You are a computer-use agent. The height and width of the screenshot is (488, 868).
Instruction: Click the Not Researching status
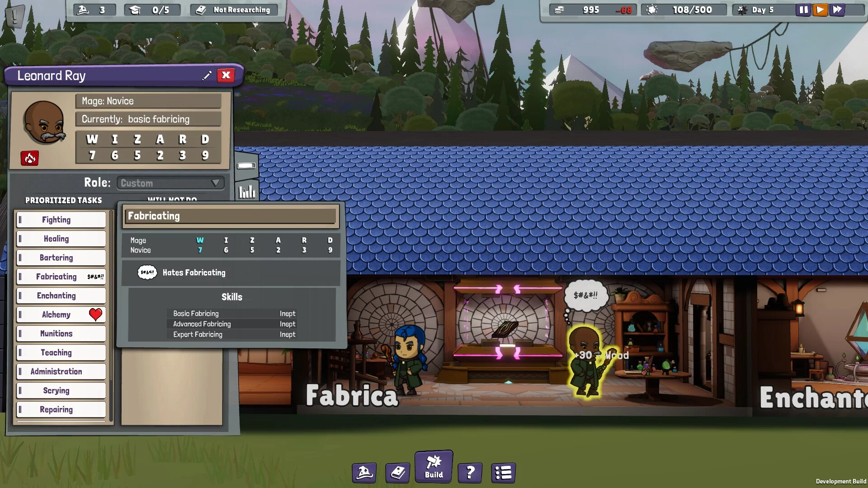pos(234,10)
